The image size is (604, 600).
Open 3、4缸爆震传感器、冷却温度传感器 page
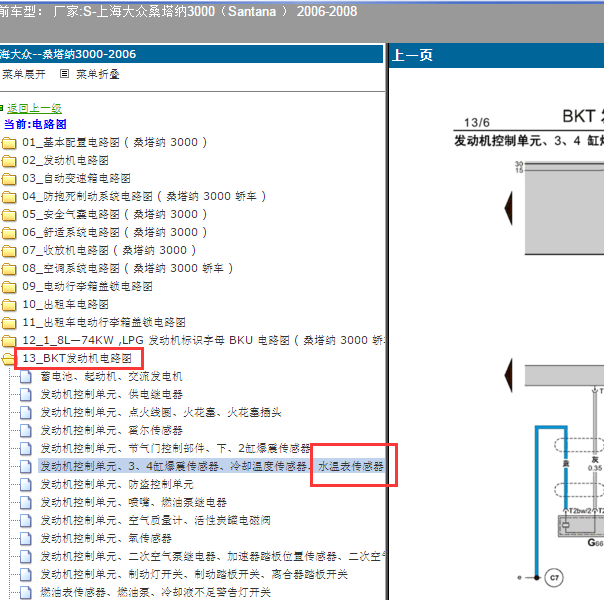[x=212, y=466]
